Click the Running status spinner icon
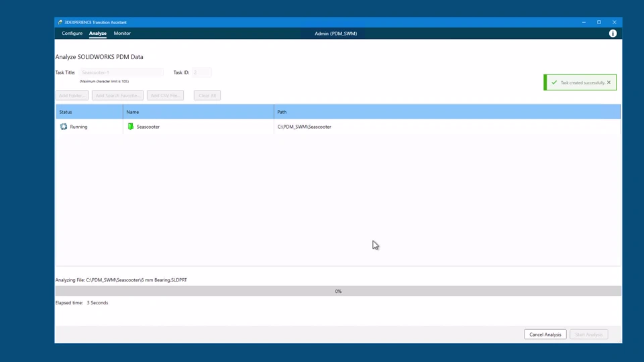The height and width of the screenshot is (362, 644). click(x=64, y=127)
